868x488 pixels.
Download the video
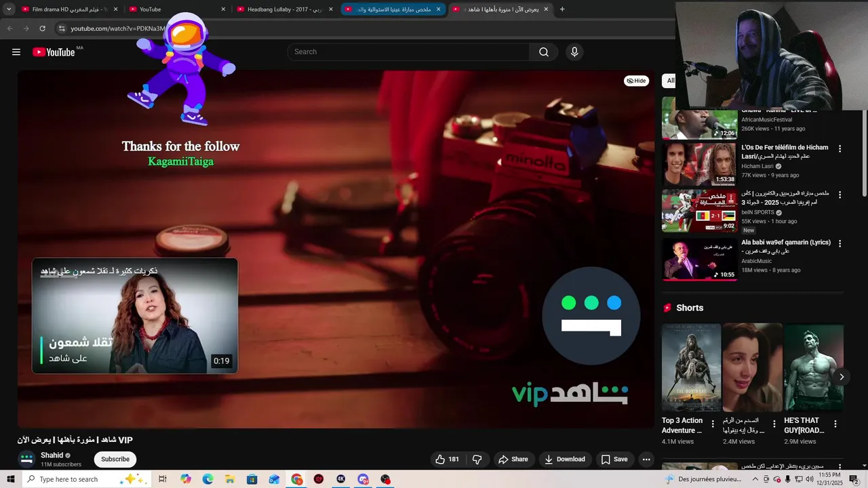coord(565,460)
